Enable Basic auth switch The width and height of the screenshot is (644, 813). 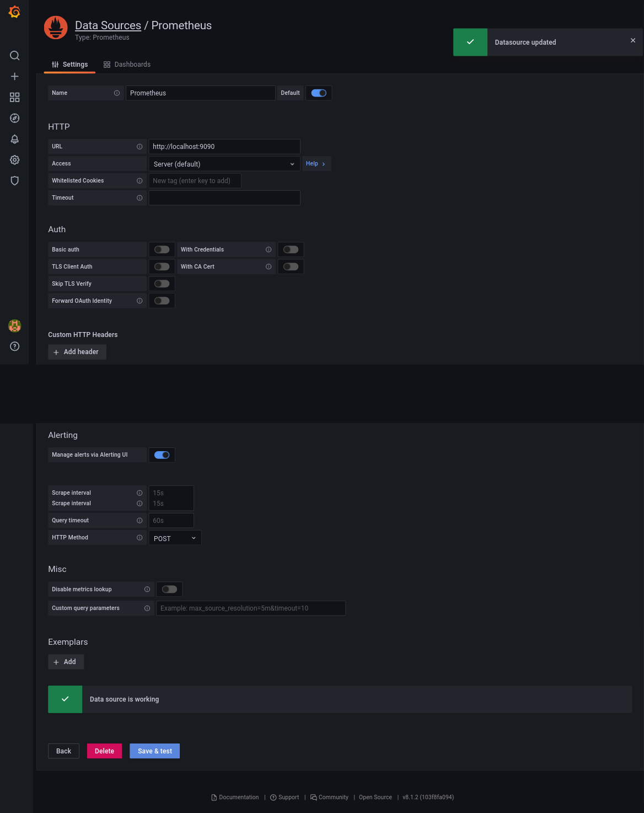162,250
